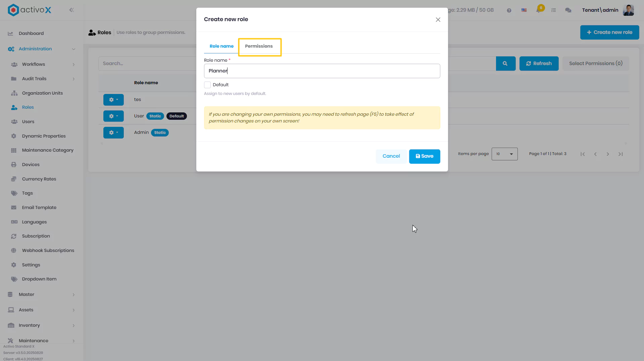Click the activoX logo
The image size is (644, 361).
pos(30,10)
